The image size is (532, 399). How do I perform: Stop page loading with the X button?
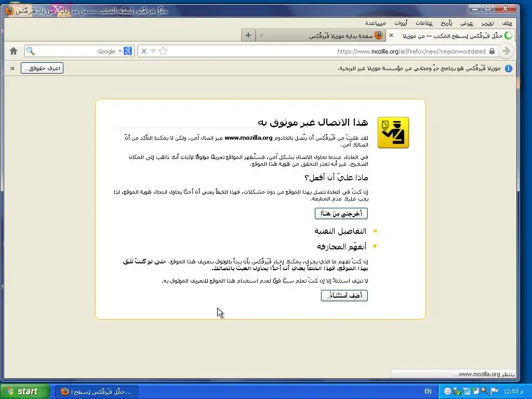coord(144,51)
